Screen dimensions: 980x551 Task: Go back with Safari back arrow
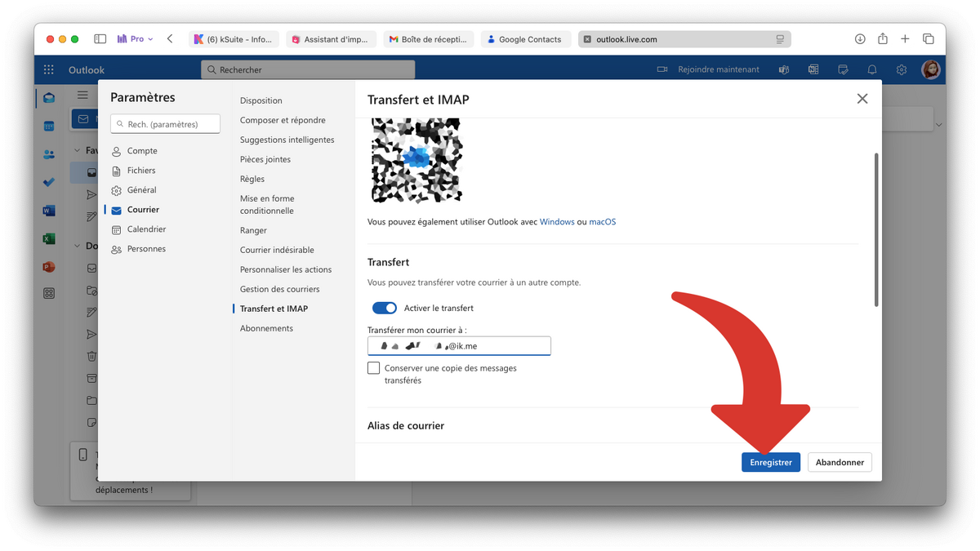click(x=170, y=39)
